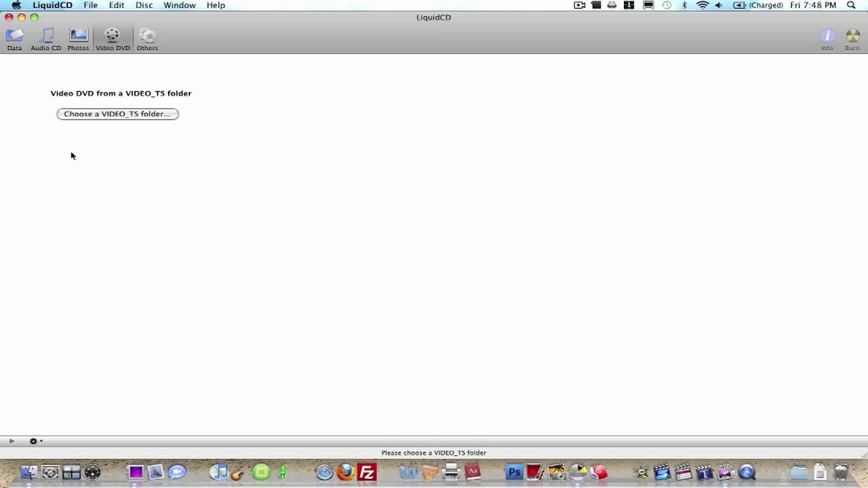
Task: Expand the disclosure triangle in the status bar
Action: click(11, 441)
